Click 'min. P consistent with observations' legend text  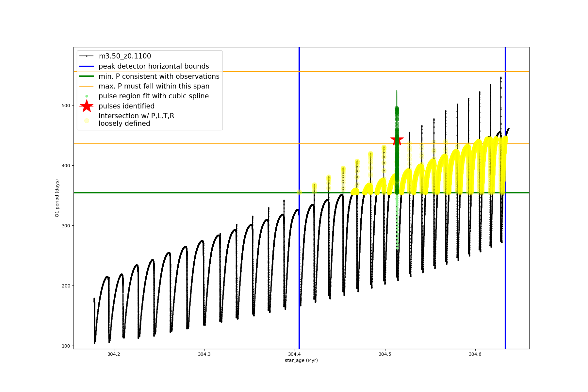[159, 76]
